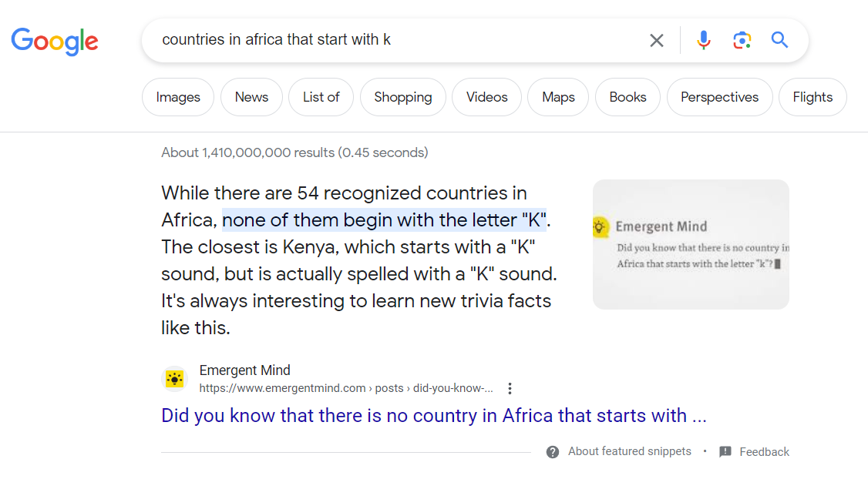The width and height of the screenshot is (868, 479).
Task: Click the Emergent Mind snippet thumbnail
Action: click(x=691, y=244)
